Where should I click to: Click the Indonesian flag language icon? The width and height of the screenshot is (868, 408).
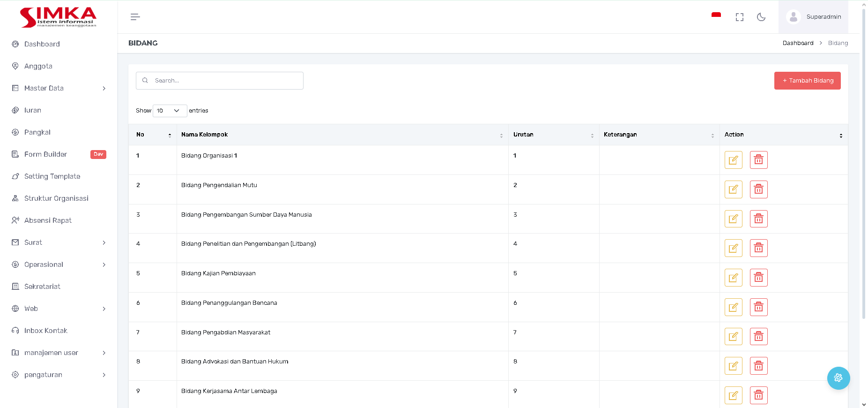(x=716, y=16)
